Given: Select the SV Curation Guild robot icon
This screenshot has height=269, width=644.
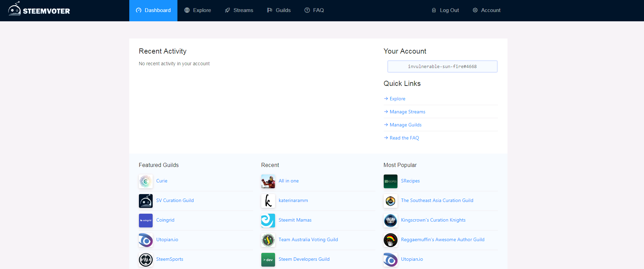Looking at the screenshot, I should 146,201.
